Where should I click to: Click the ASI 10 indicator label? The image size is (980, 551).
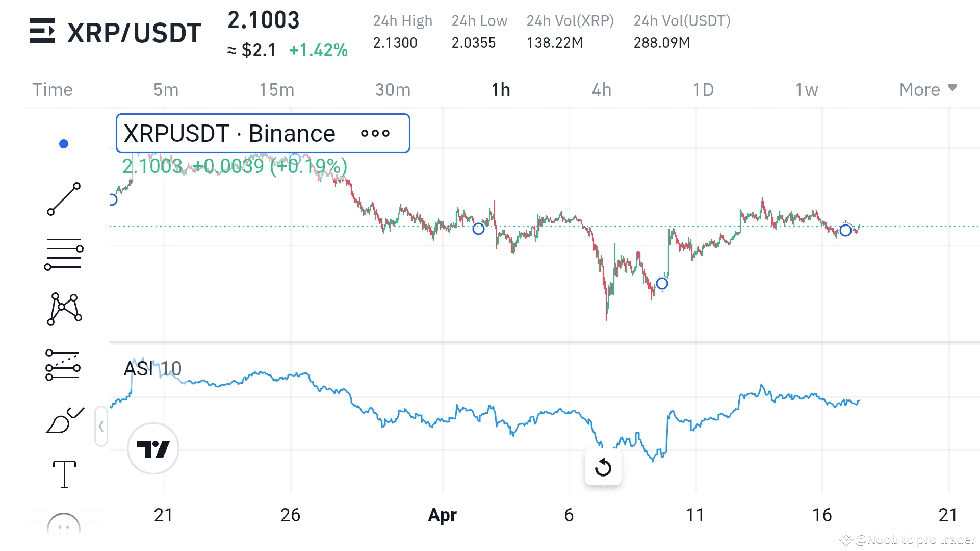152,368
